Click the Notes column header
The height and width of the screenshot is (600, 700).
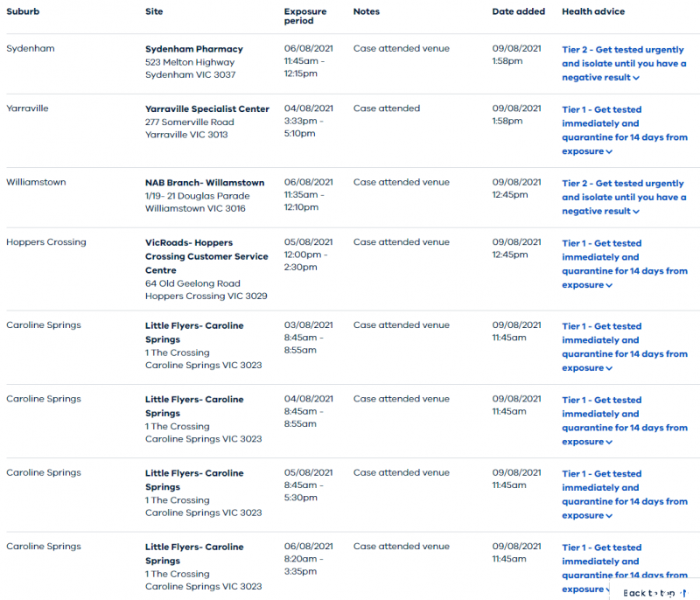pyautogui.click(x=367, y=11)
